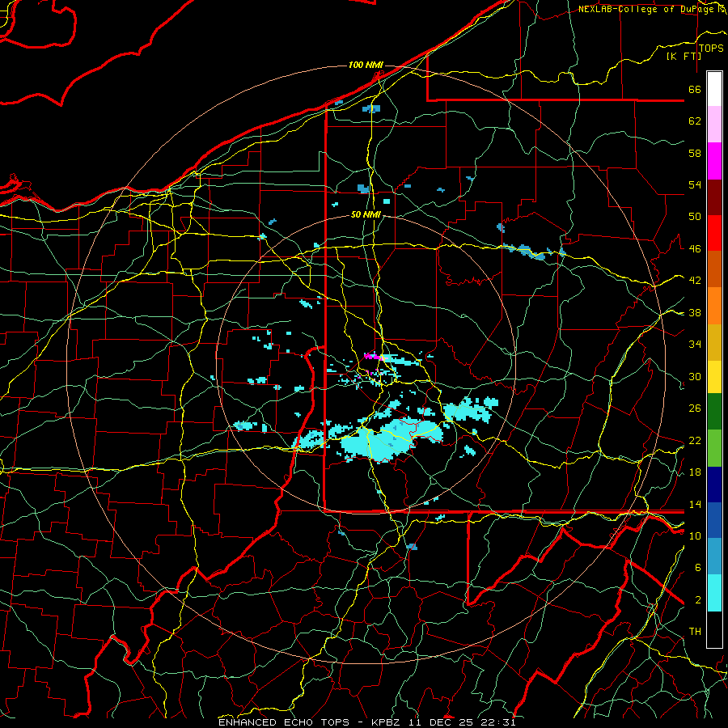The height and width of the screenshot is (728, 728).
Task: Click the legend value 50
Action: (695, 217)
